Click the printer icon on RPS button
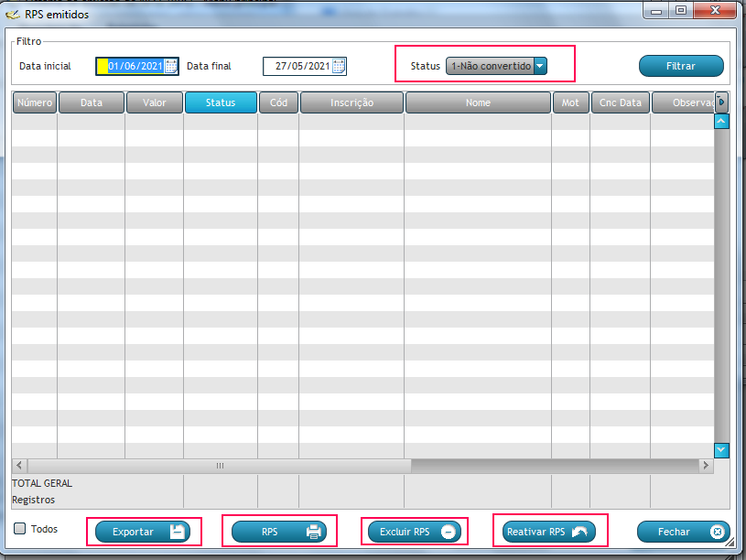Viewport: 746px width, 560px height. [x=314, y=532]
